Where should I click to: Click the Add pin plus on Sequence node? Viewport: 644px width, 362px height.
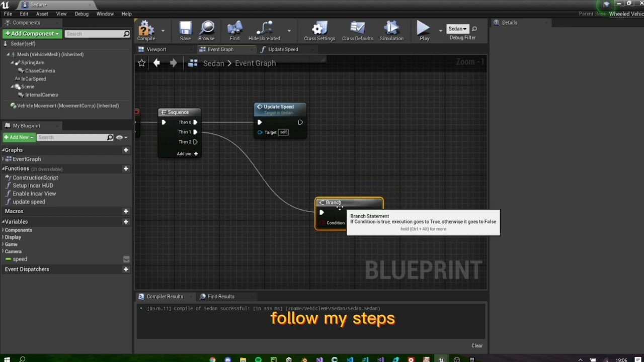(196, 154)
